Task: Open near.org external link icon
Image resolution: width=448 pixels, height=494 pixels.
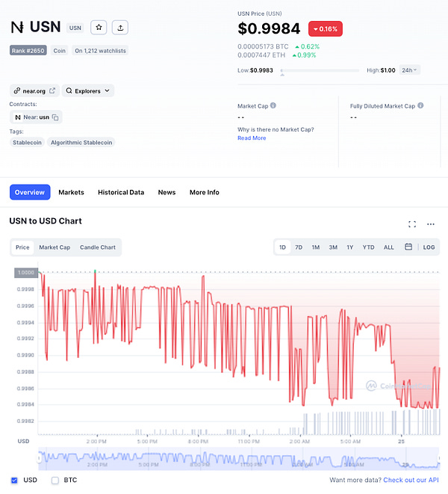Action: 52,90
